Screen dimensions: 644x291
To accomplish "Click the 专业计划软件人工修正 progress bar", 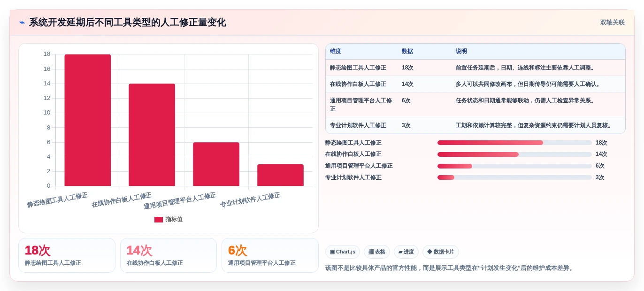I will (x=514, y=177).
